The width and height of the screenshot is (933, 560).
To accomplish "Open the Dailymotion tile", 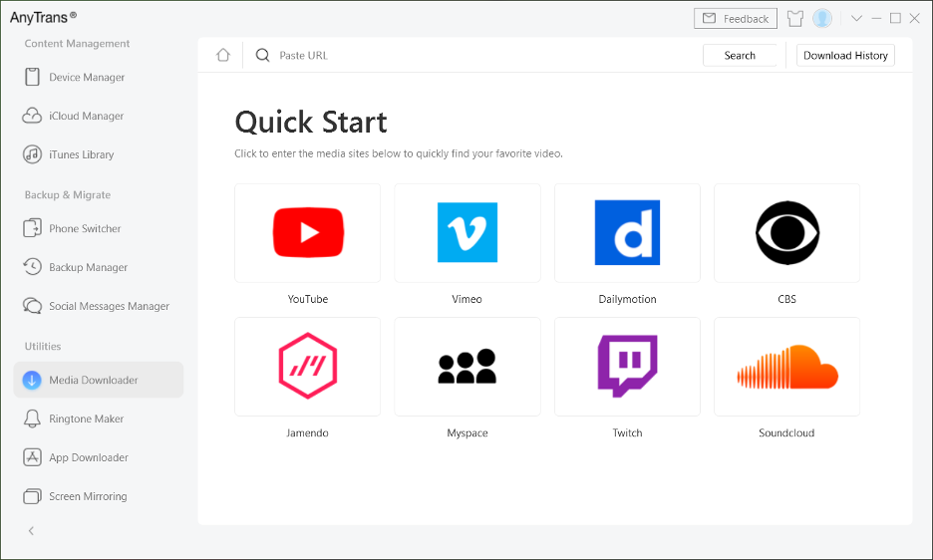I will point(627,233).
